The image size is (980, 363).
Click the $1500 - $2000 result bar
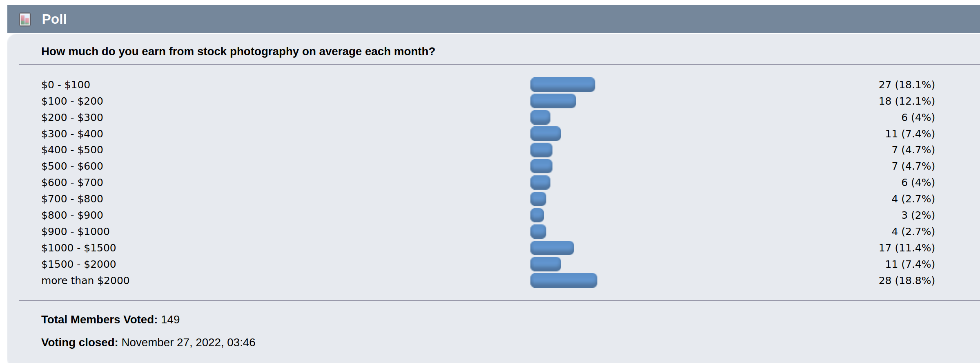coord(545,264)
